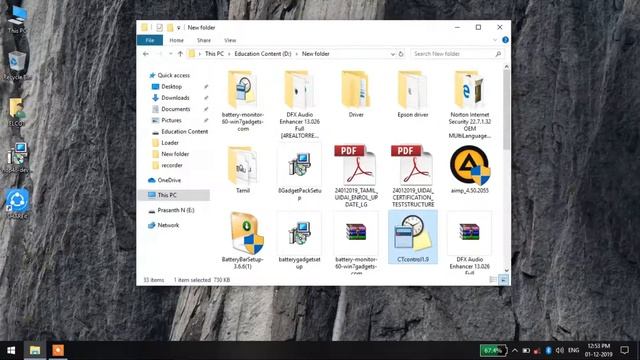Select Loader in the navigation pane
Screen dimensions: 640x360
[170, 143]
